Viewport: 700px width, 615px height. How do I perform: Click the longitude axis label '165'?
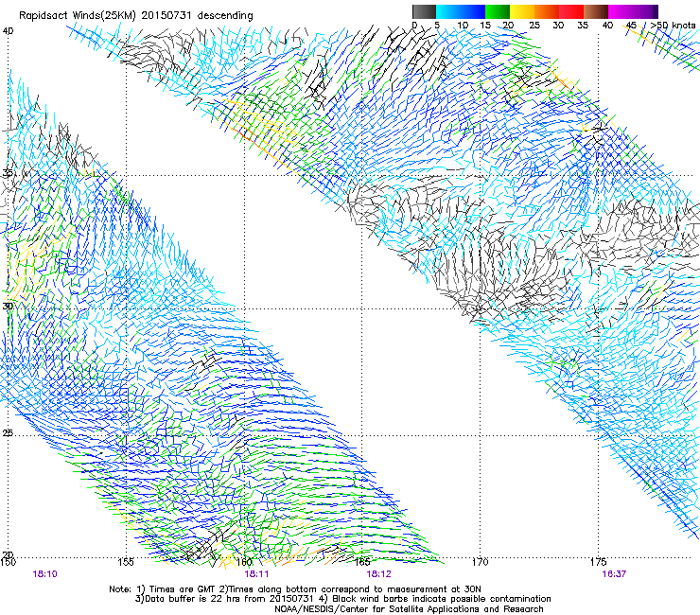(x=362, y=562)
